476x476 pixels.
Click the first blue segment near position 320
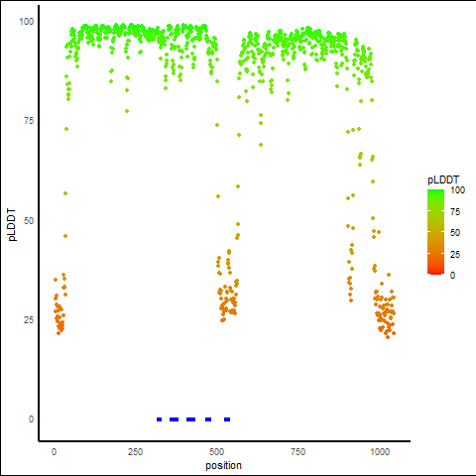pyautogui.click(x=159, y=419)
